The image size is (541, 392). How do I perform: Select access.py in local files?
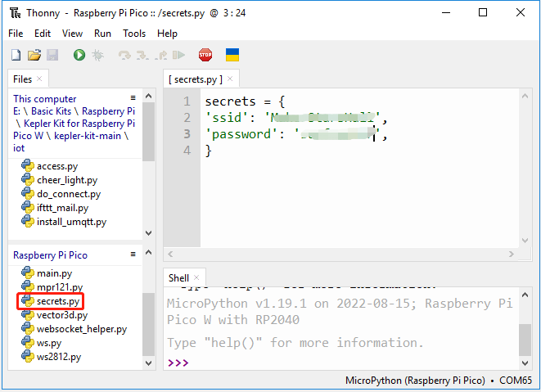coord(50,166)
